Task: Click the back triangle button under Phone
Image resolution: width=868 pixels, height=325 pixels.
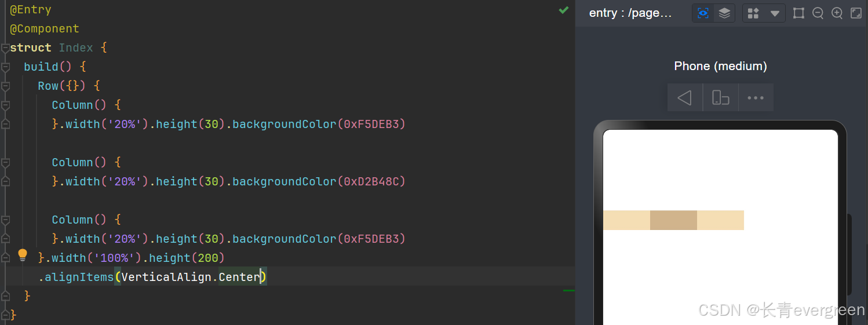Action: click(x=685, y=97)
